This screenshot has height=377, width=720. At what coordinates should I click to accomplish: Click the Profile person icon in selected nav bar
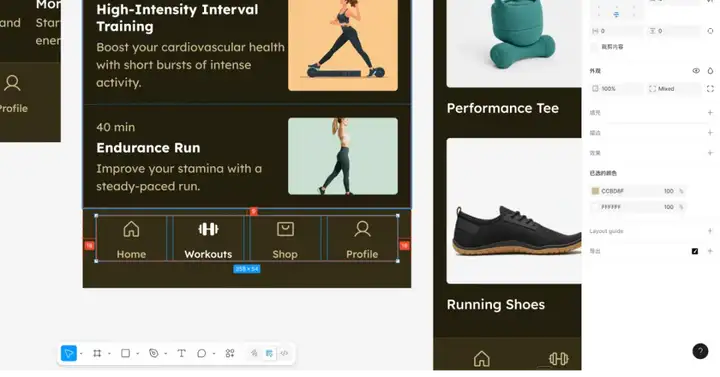[x=362, y=229]
